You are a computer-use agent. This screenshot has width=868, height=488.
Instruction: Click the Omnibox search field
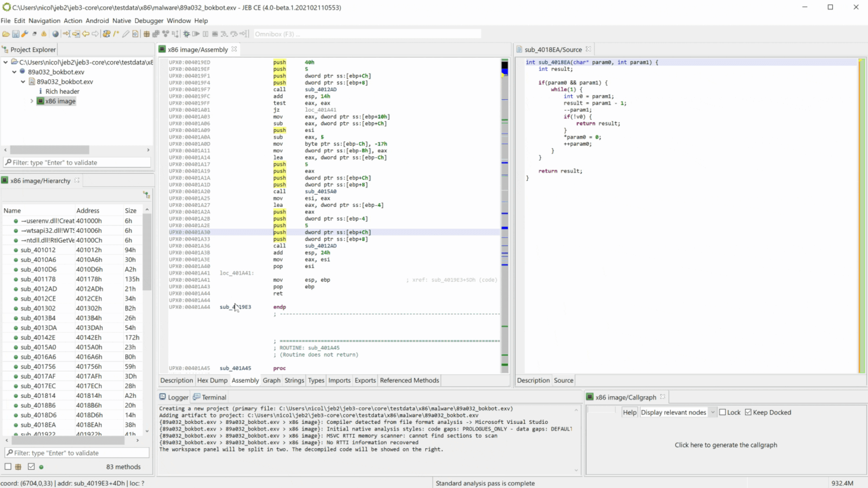pyautogui.click(x=367, y=34)
